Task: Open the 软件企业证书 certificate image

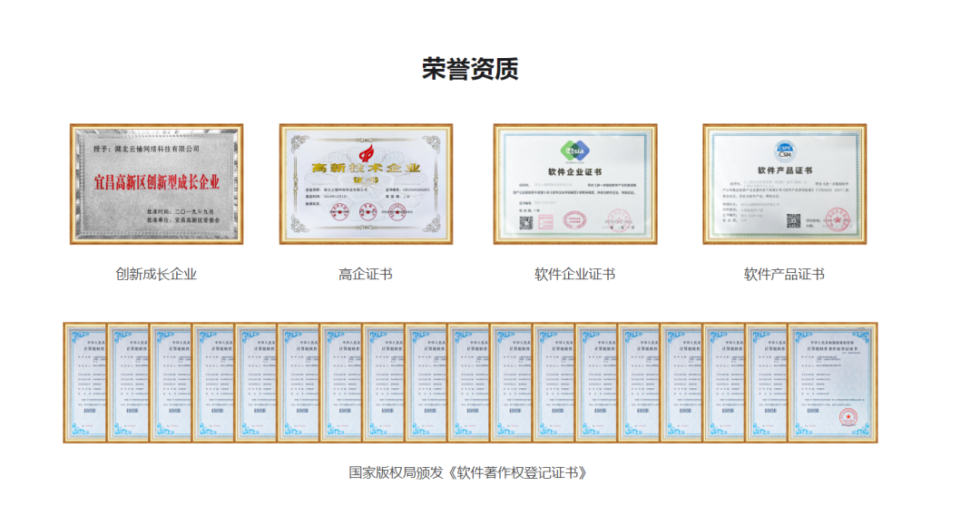Action: 575,184
